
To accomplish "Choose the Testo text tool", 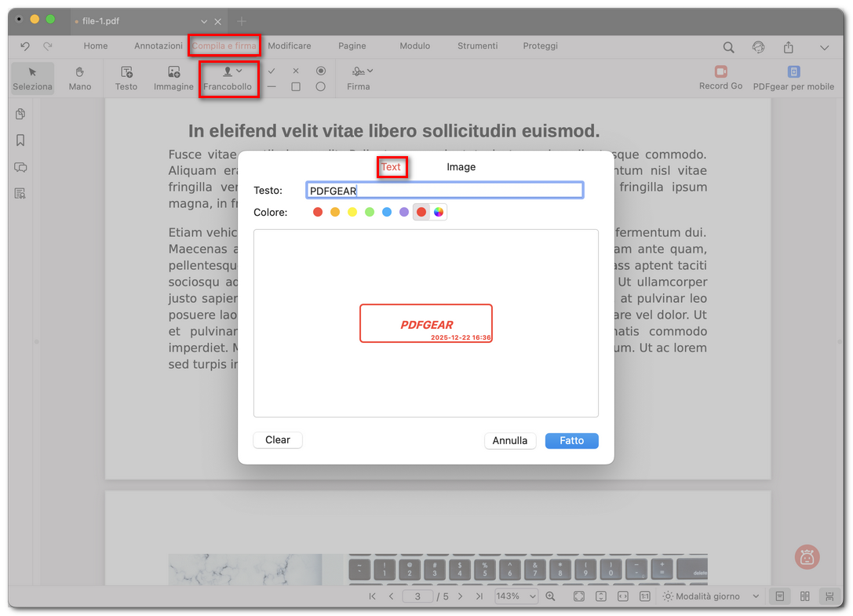I will coord(126,78).
